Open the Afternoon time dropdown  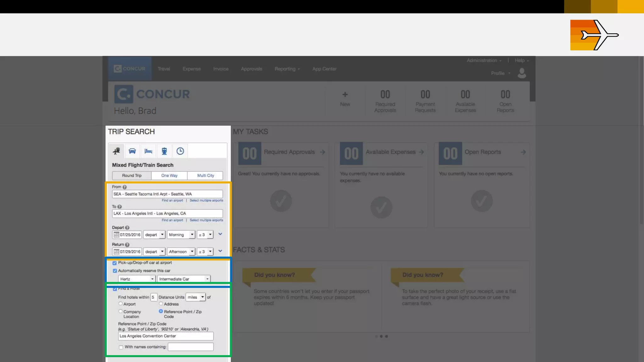coord(181,252)
